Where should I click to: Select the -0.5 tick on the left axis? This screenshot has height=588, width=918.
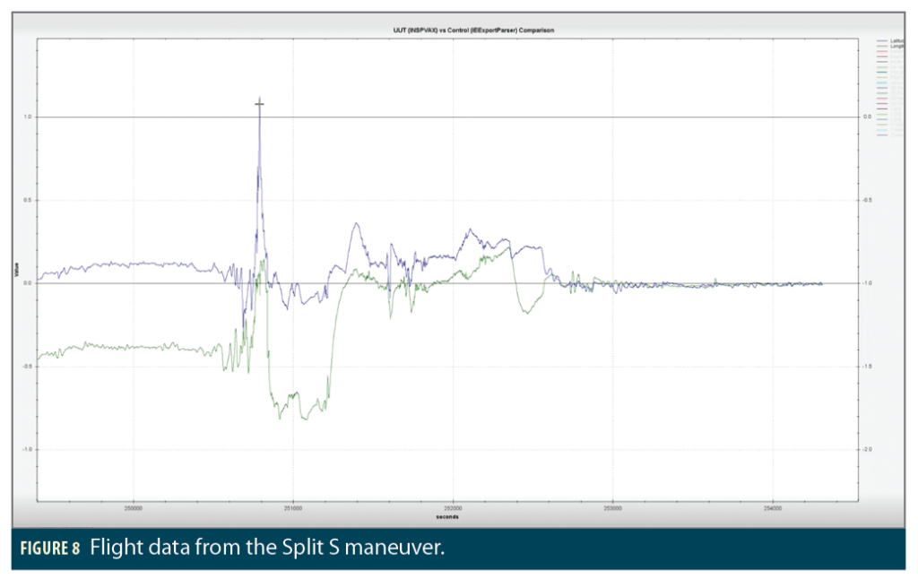27,366
